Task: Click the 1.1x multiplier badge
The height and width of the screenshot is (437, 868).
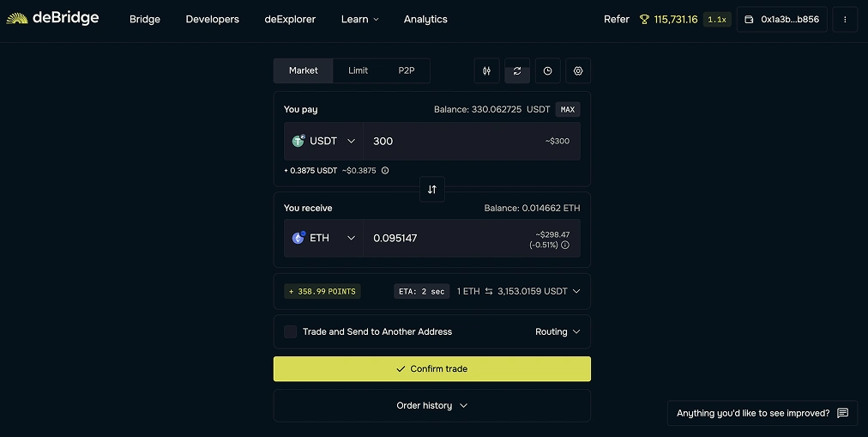Action: click(x=717, y=20)
